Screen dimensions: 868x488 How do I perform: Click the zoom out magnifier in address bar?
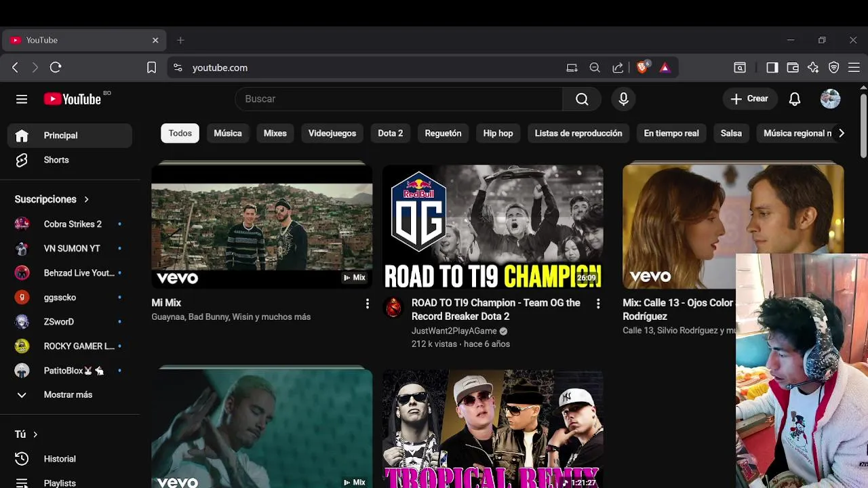pyautogui.click(x=595, y=67)
